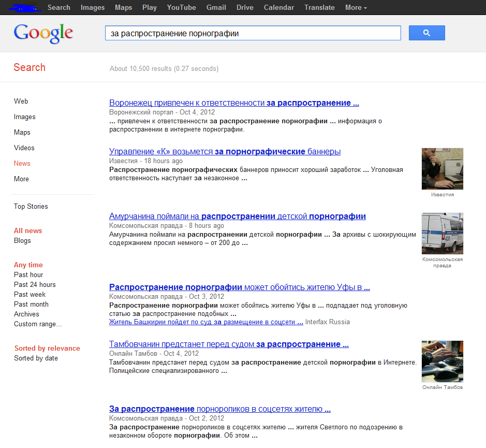The height and width of the screenshot is (448, 486).
Task: Click 'Известия - 18 hours ago' source line
Action: click(145, 161)
